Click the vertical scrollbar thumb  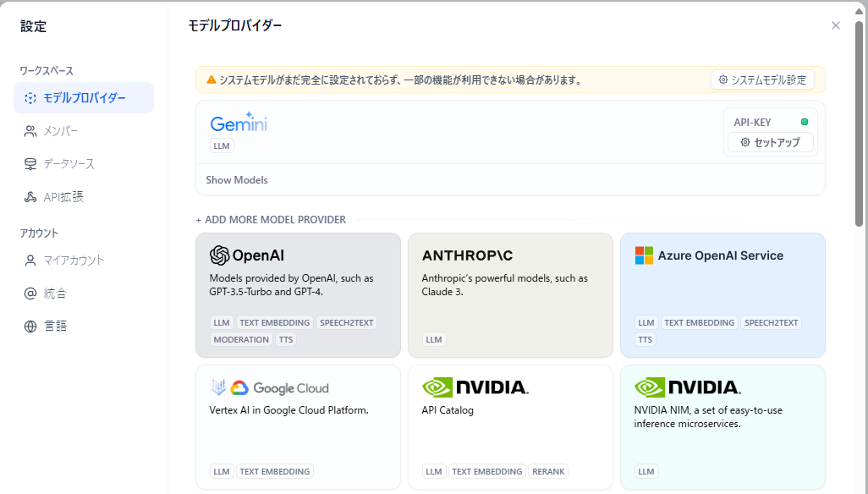tap(859, 124)
